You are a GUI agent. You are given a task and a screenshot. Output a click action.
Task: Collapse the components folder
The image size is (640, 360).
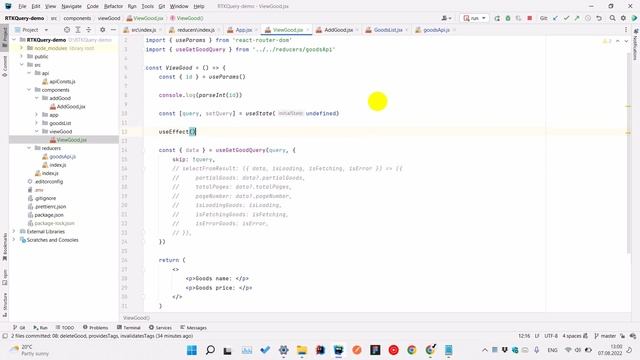(x=29, y=90)
